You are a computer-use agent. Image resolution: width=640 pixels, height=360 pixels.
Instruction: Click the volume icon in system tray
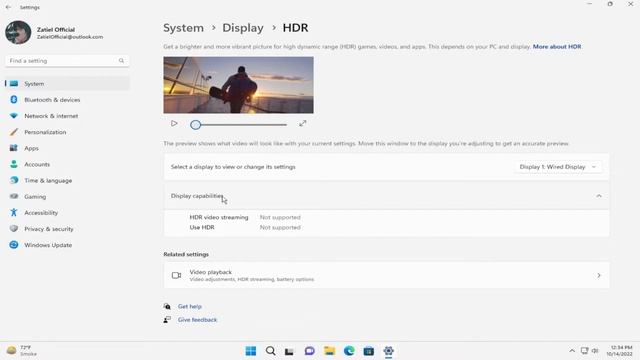click(x=595, y=351)
